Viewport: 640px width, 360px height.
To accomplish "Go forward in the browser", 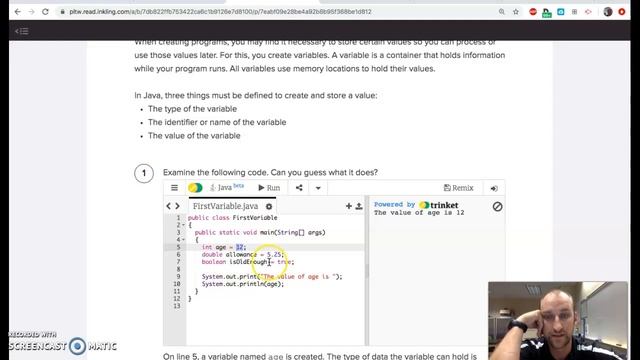I will click(x=31, y=12).
